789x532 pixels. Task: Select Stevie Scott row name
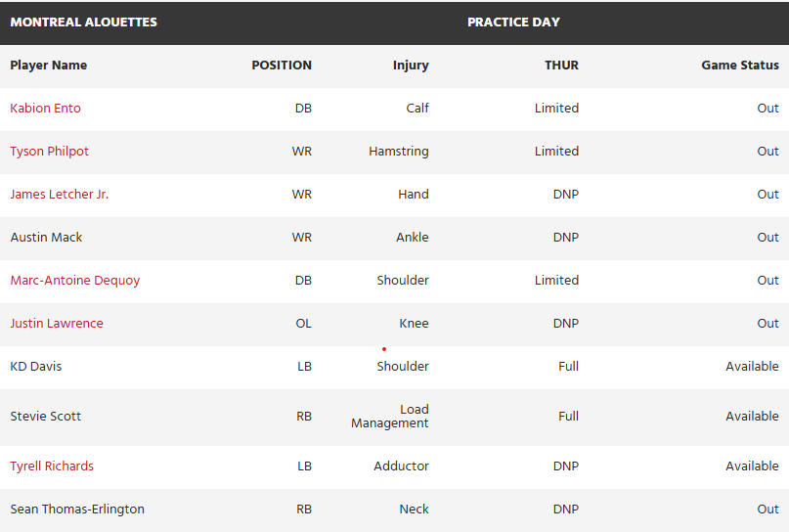click(45, 417)
